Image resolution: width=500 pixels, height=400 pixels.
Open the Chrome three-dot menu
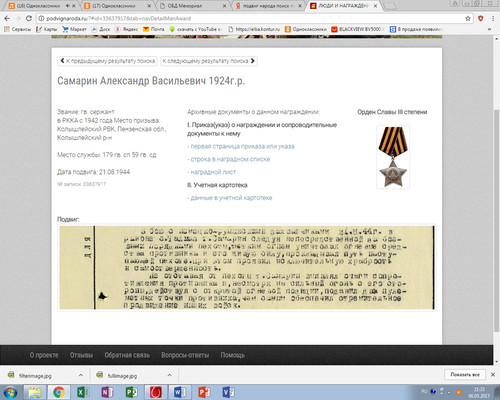pos(493,19)
